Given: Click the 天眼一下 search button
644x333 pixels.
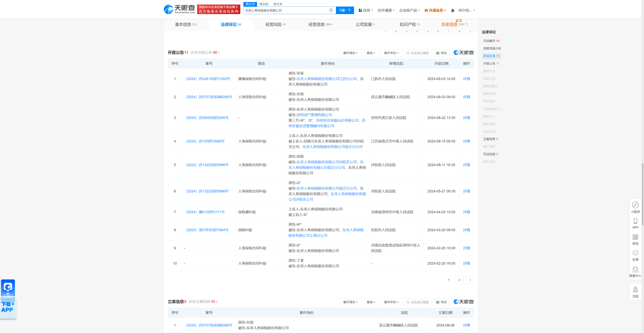Looking at the screenshot, I should (345, 10).
